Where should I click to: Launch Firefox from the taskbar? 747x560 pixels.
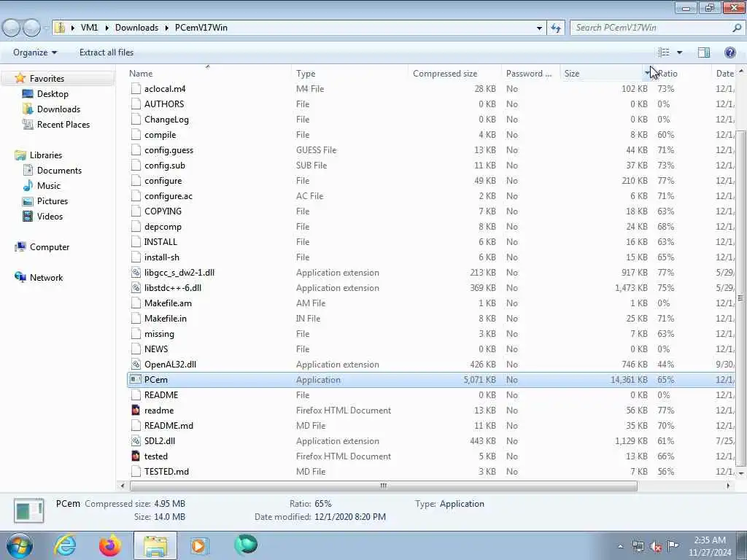click(109, 545)
